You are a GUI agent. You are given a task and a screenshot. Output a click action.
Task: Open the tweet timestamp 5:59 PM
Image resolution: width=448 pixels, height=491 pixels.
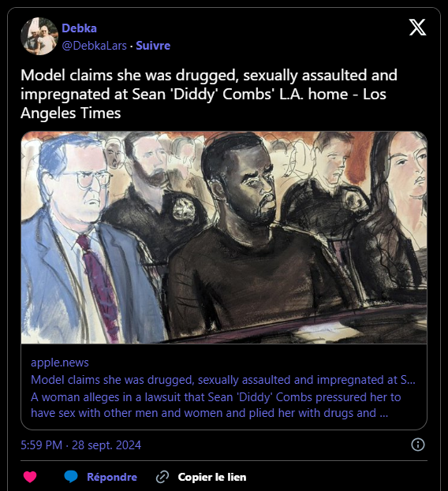click(41, 445)
